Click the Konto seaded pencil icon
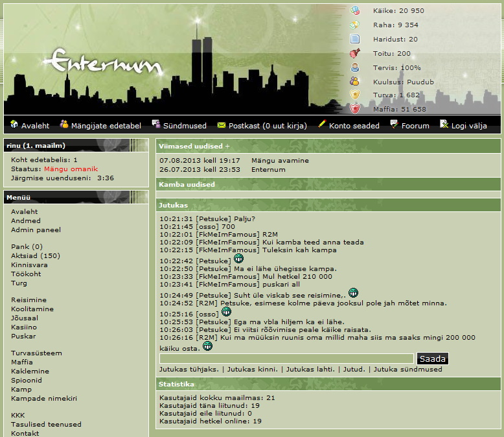The height and width of the screenshot is (437, 504). pos(322,124)
